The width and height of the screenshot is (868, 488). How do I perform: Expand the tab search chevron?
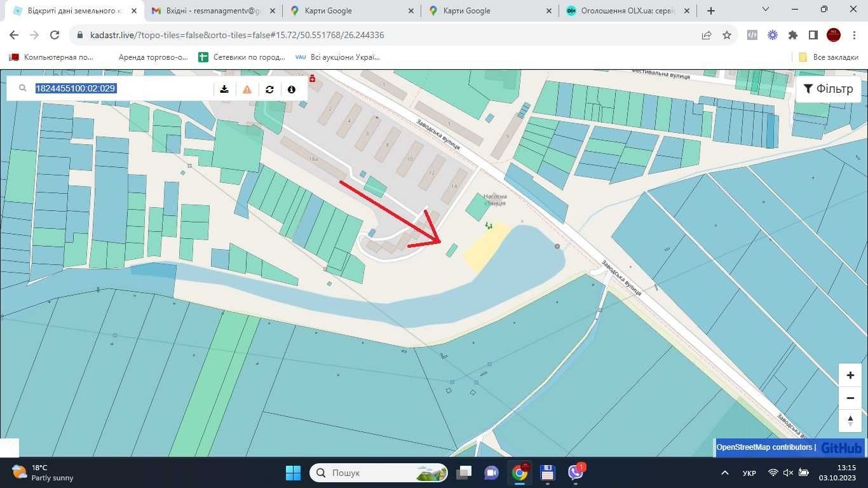coord(766,10)
